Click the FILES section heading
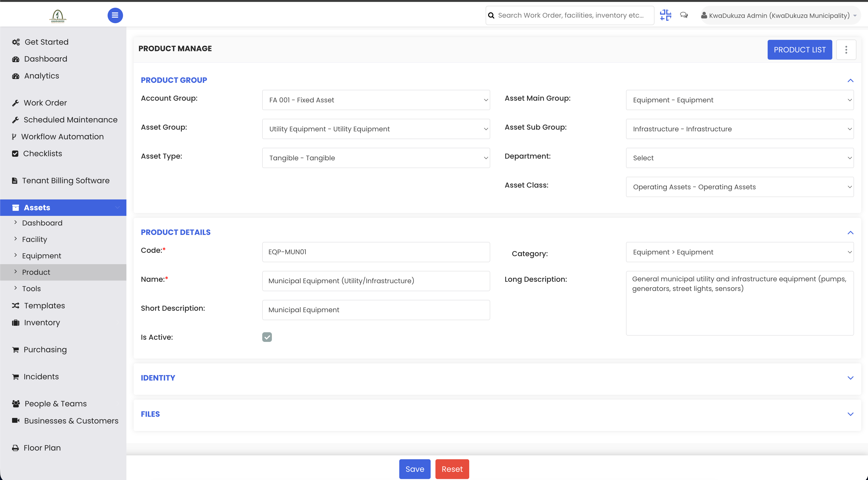The image size is (868, 480). click(x=150, y=414)
